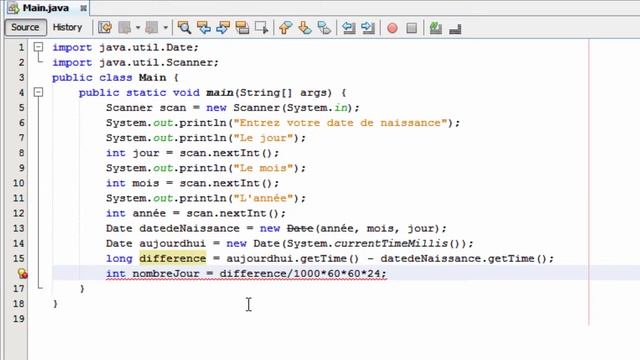
Task: Go to next search occurrence
Action: click(x=223, y=28)
